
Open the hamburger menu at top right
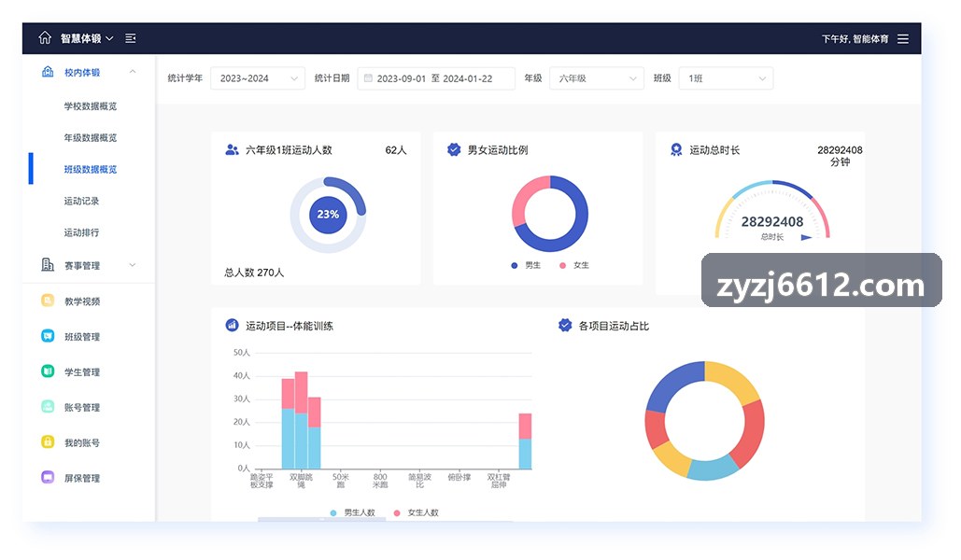point(903,38)
